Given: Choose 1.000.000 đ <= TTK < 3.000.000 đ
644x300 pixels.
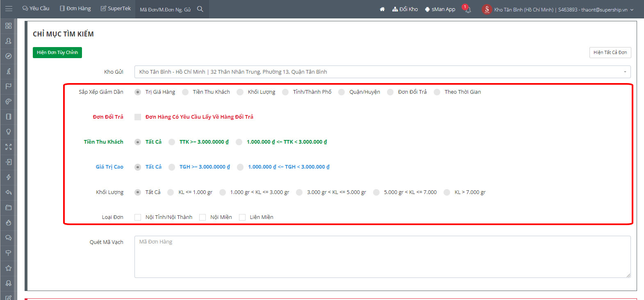Looking at the screenshot, I should tap(239, 142).
